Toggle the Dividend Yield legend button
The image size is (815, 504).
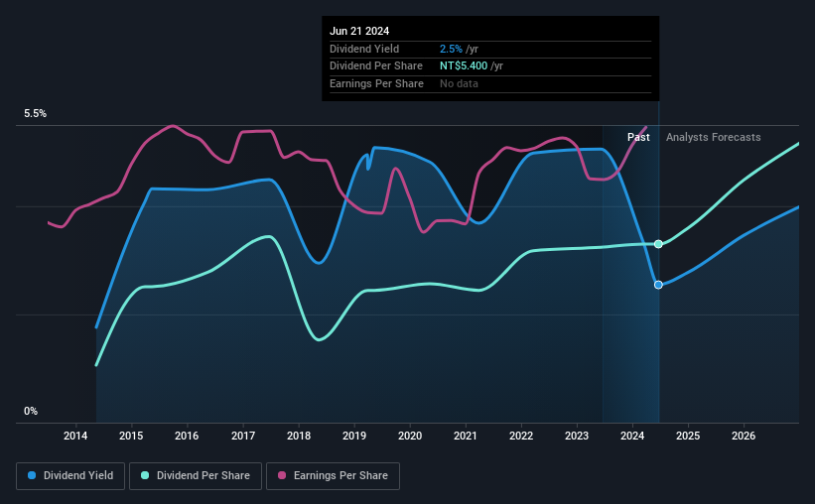tap(70, 476)
